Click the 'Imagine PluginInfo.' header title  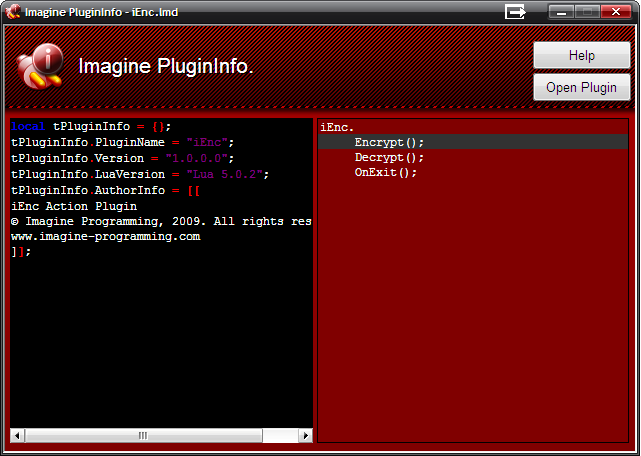[x=166, y=66]
